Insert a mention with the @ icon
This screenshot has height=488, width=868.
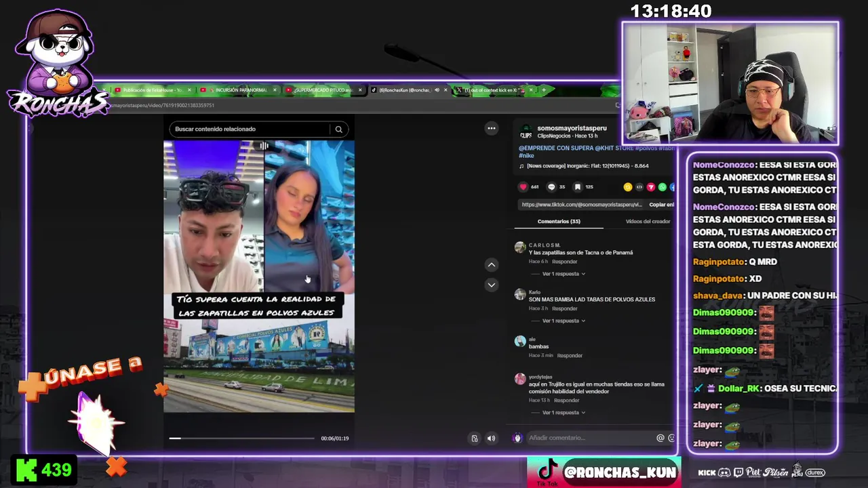[660, 438]
